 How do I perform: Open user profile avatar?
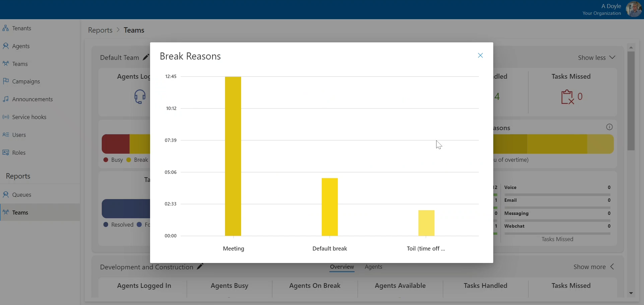click(634, 9)
